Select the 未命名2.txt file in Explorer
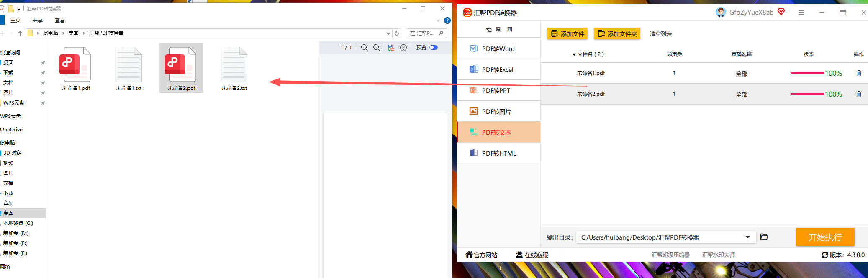 234,69
